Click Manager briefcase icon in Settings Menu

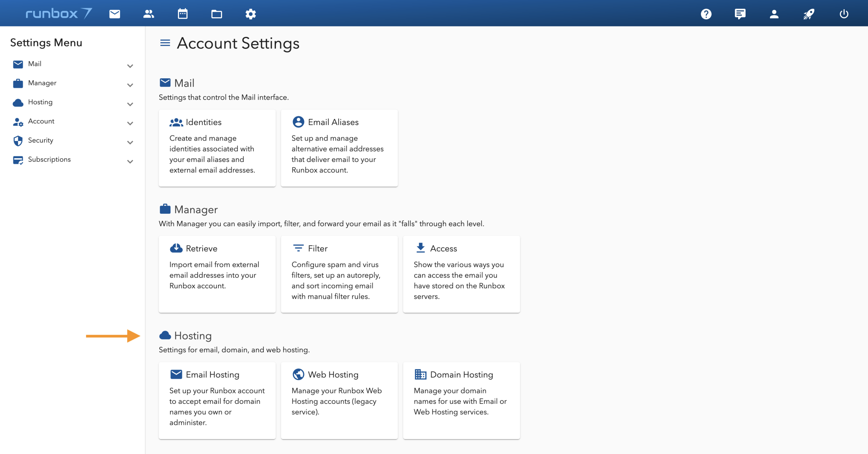[18, 83]
